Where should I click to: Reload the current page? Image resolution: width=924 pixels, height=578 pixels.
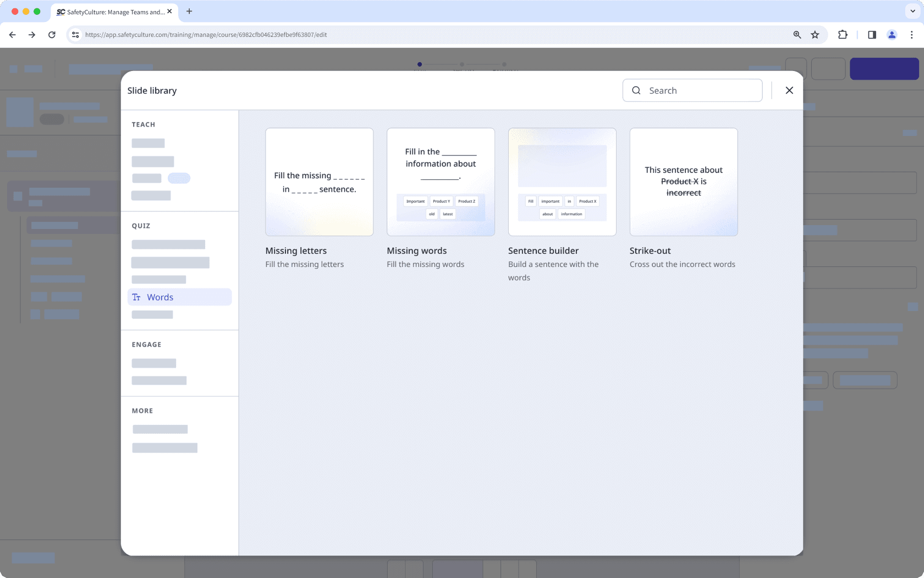52,34
